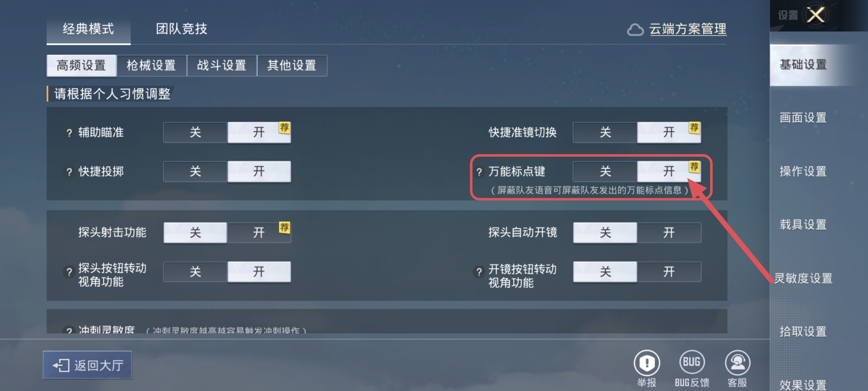The width and height of the screenshot is (868, 391).
Task: Click the help icon next to 快捷投掷
Action: click(x=69, y=172)
